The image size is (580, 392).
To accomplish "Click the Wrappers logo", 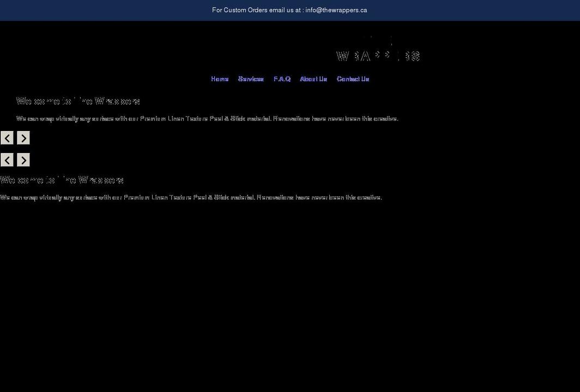I will tap(378, 50).
